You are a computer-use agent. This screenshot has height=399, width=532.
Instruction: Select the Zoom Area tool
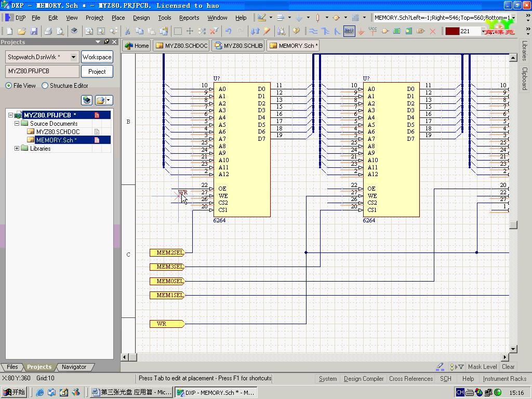click(x=101, y=31)
